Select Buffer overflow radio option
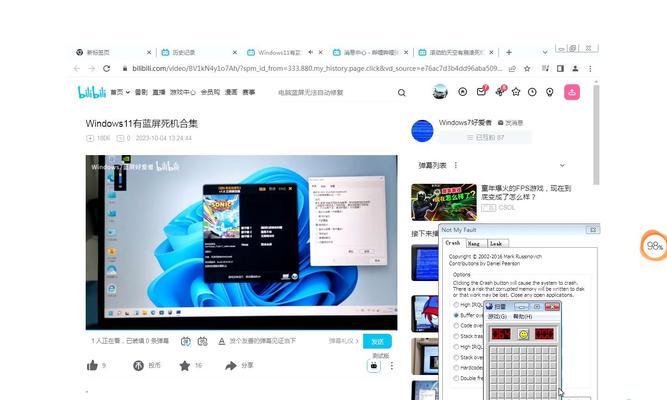This screenshot has width=667, height=400. point(456,315)
